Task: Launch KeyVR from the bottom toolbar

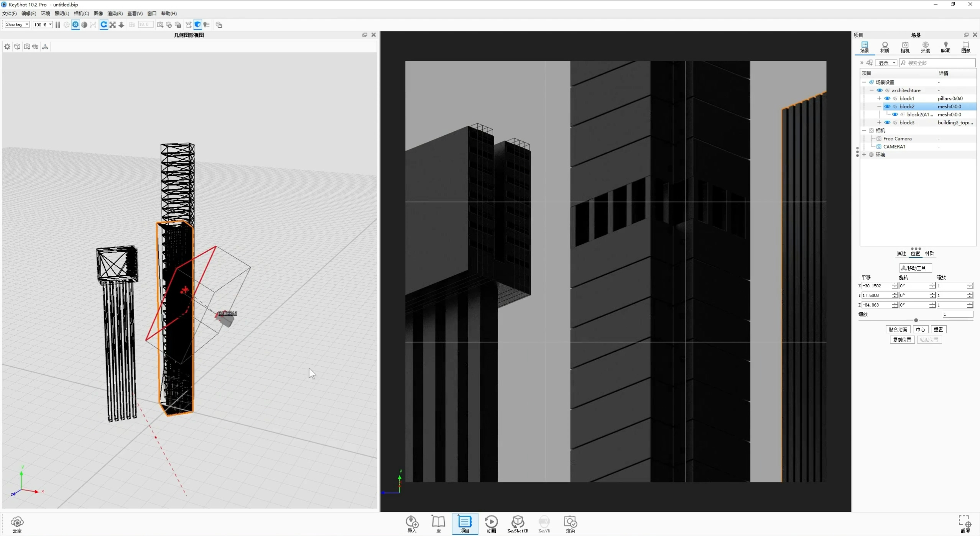Action: [x=544, y=523]
